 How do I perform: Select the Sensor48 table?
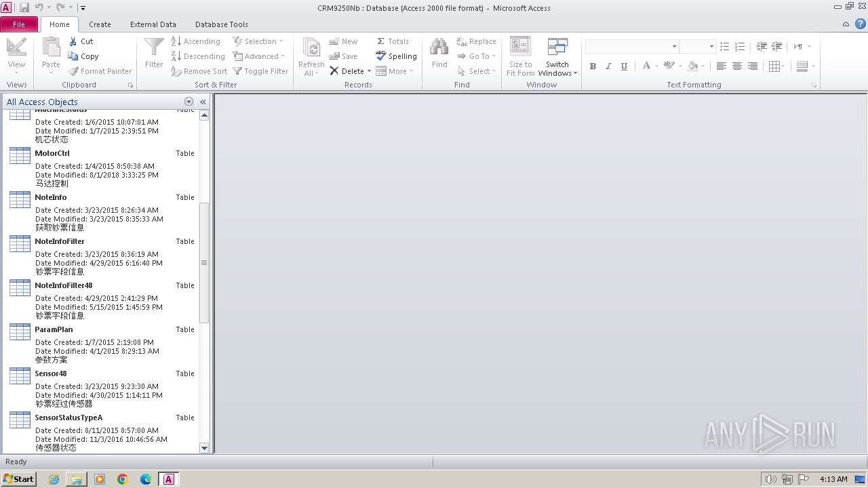pos(102,387)
